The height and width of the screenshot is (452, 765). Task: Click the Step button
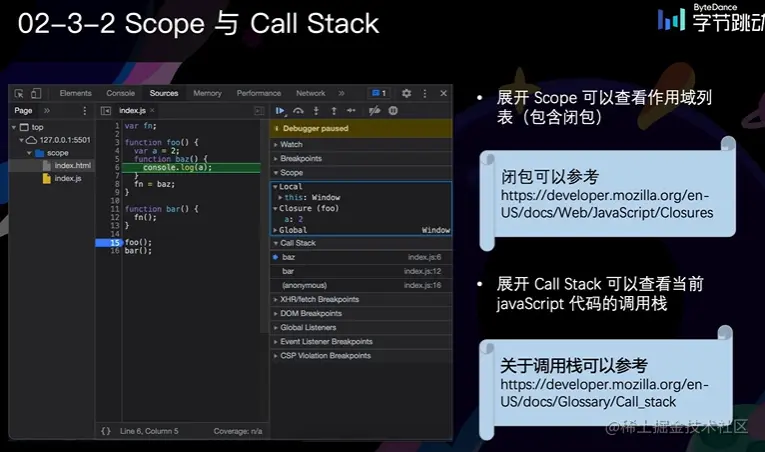coord(351,111)
